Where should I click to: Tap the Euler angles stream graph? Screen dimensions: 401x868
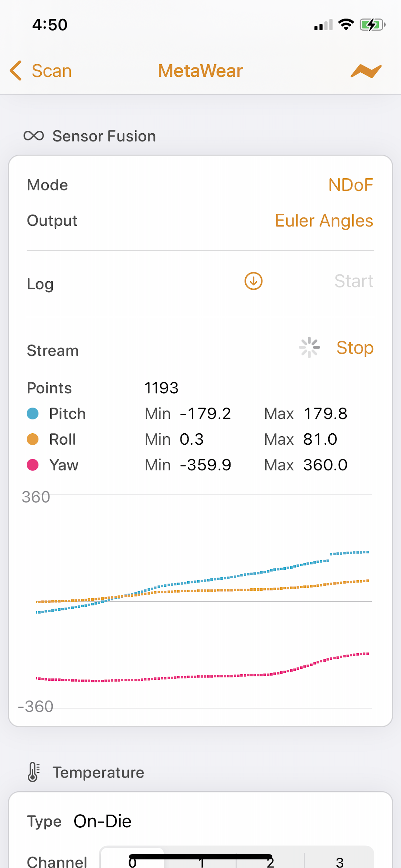(200, 602)
